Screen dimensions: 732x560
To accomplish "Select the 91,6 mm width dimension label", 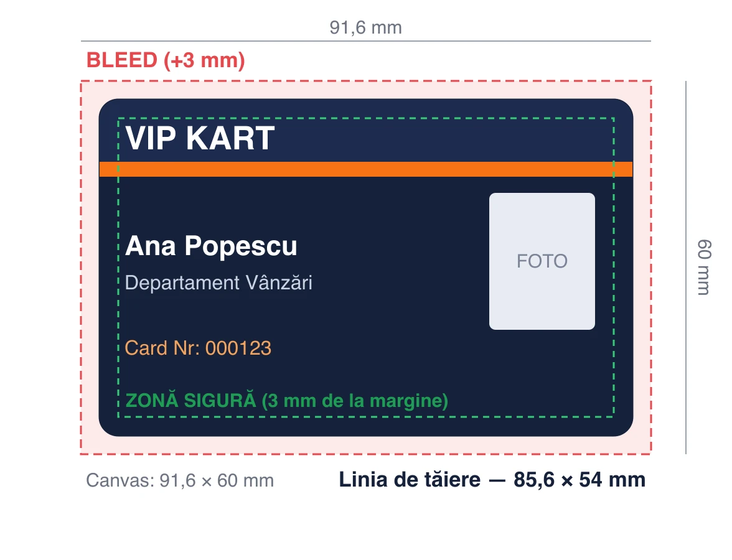I will [x=365, y=27].
